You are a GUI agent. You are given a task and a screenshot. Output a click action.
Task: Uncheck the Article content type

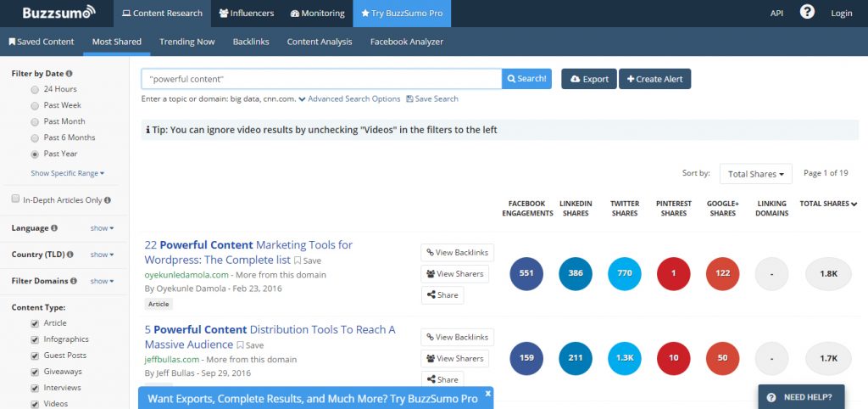coord(34,323)
